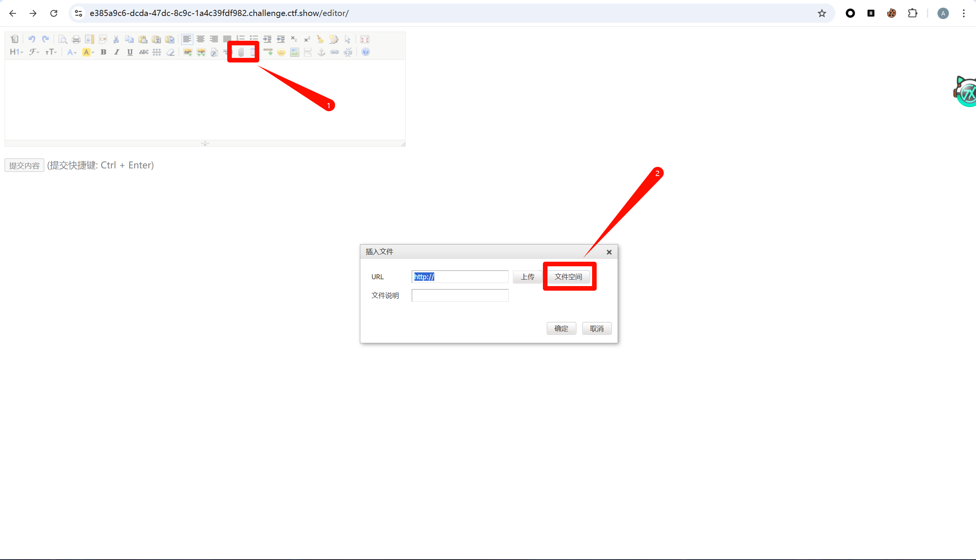Click the print icon in toolbar

[x=76, y=39]
